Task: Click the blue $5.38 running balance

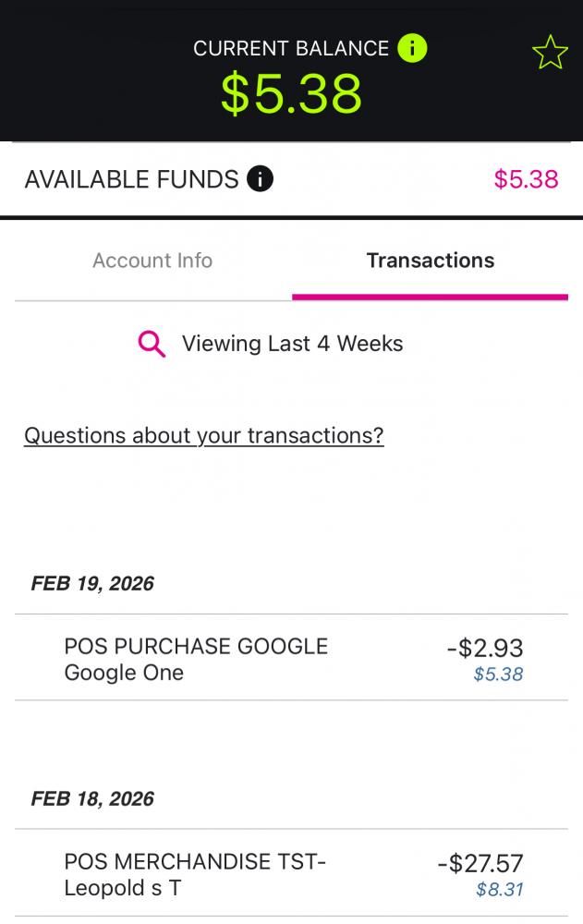Action: [x=498, y=675]
